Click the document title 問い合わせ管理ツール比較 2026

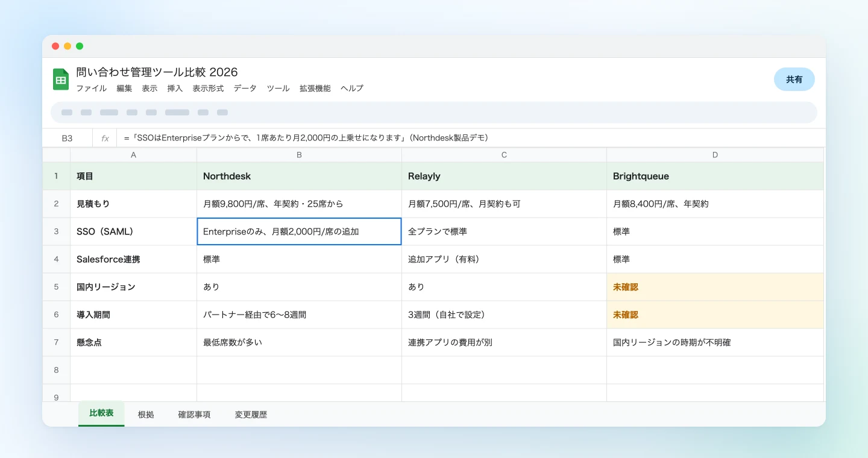point(157,72)
